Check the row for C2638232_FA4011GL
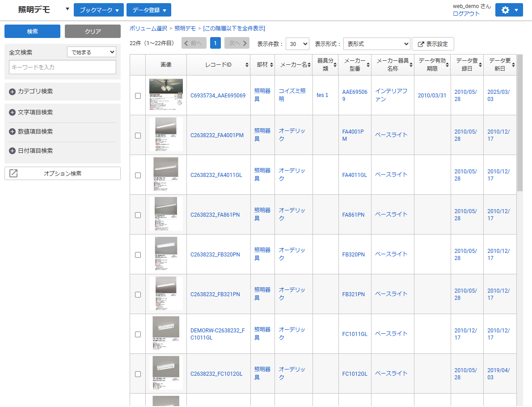Viewport: 532px width, 407px height. [x=138, y=175]
